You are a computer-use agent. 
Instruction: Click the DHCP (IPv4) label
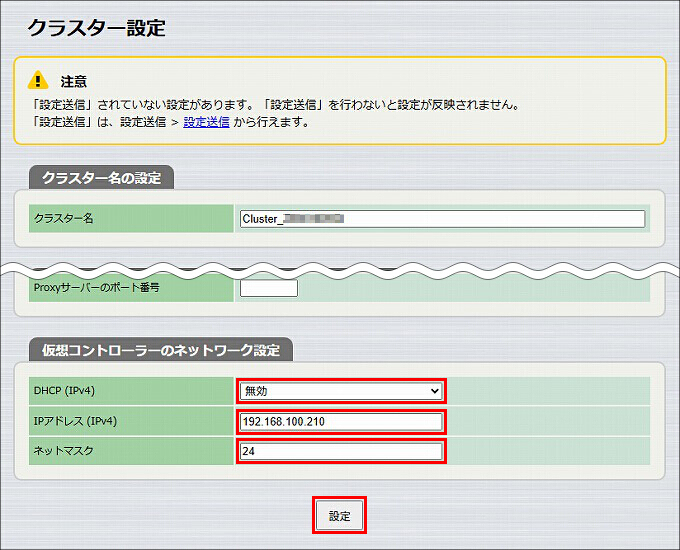pos(64,390)
